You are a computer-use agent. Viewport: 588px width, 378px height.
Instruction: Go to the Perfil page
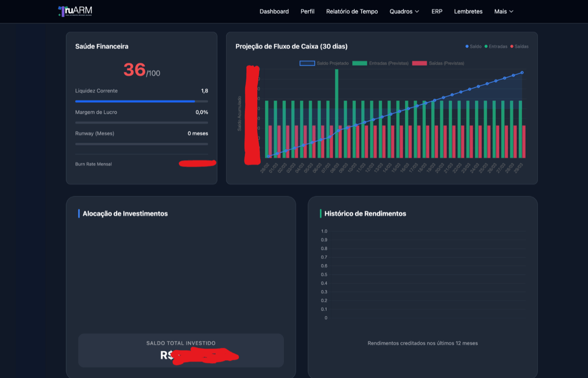307,11
